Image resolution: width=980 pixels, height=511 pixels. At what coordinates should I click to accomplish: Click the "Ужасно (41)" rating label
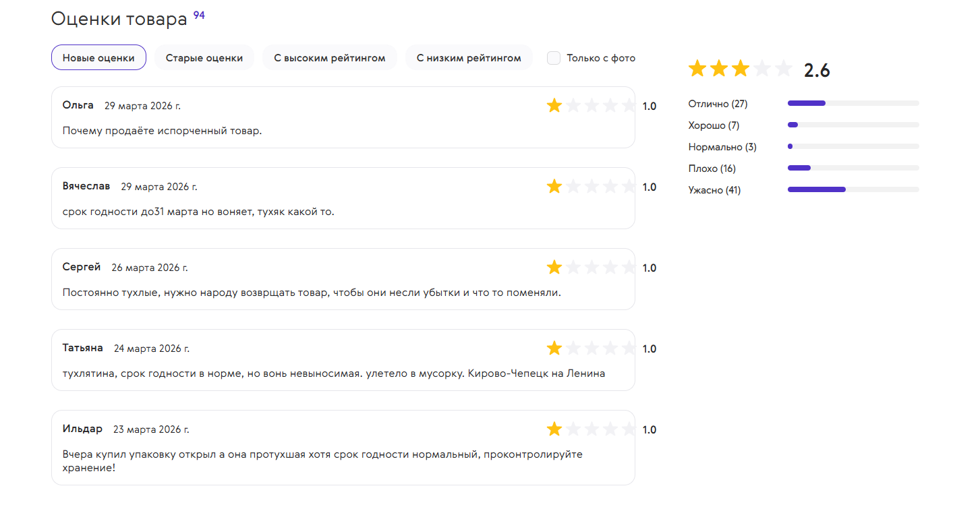[x=714, y=190]
